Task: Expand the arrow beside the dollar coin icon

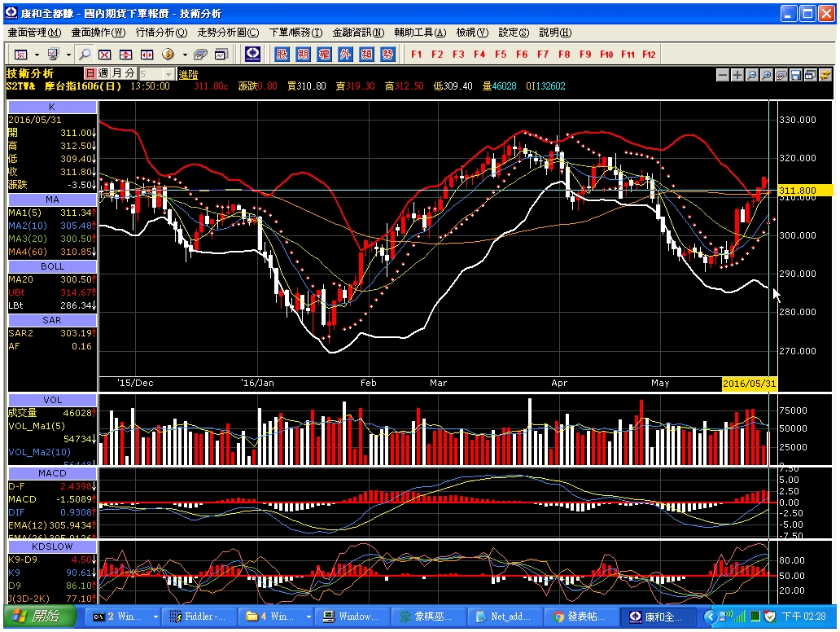Action: click(x=185, y=55)
